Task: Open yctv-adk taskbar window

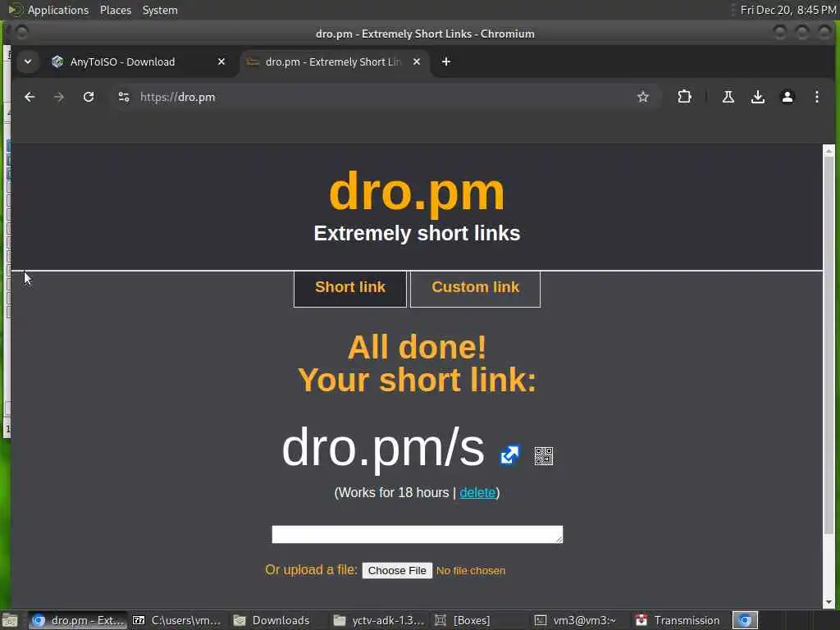Action: click(378, 620)
